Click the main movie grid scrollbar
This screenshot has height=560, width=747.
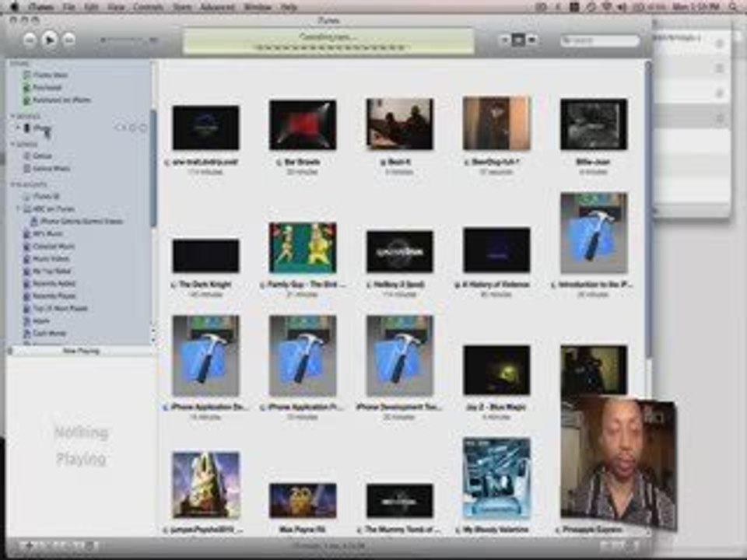tap(648, 209)
